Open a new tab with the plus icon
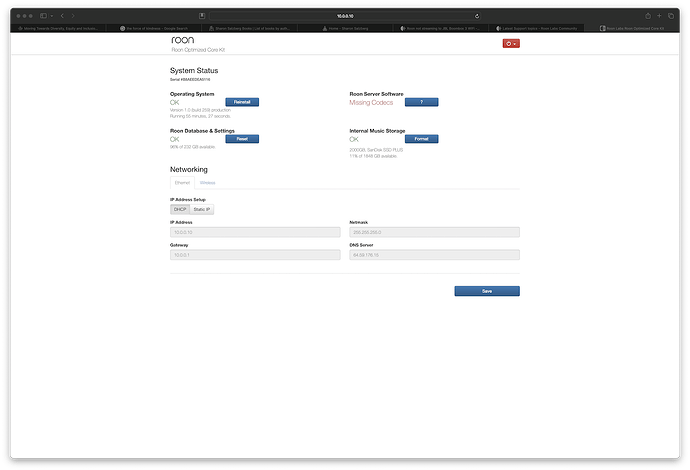Image resolution: width=690 pixels, height=470 pixels. (x=660, y=16)
